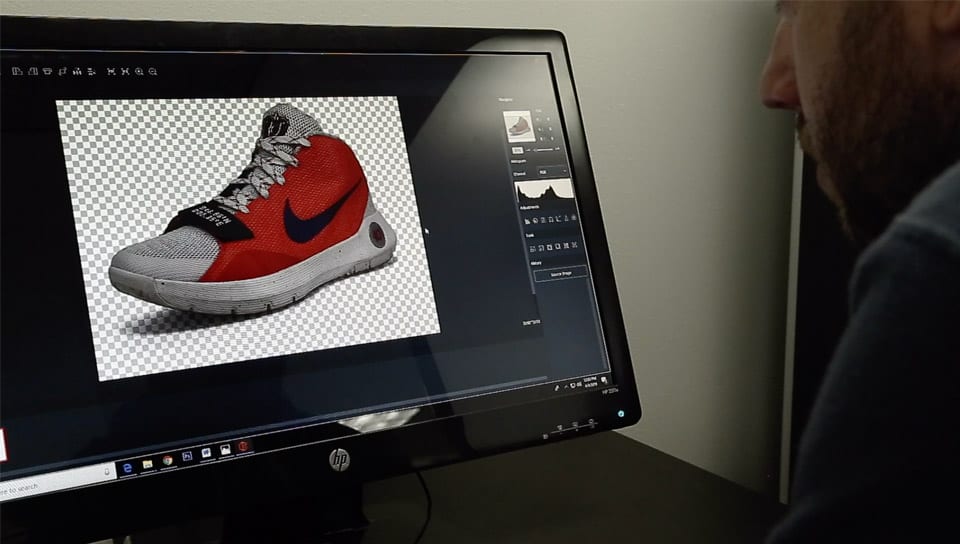Open Microsoft Word from the taskbar

tap(206, 453)
